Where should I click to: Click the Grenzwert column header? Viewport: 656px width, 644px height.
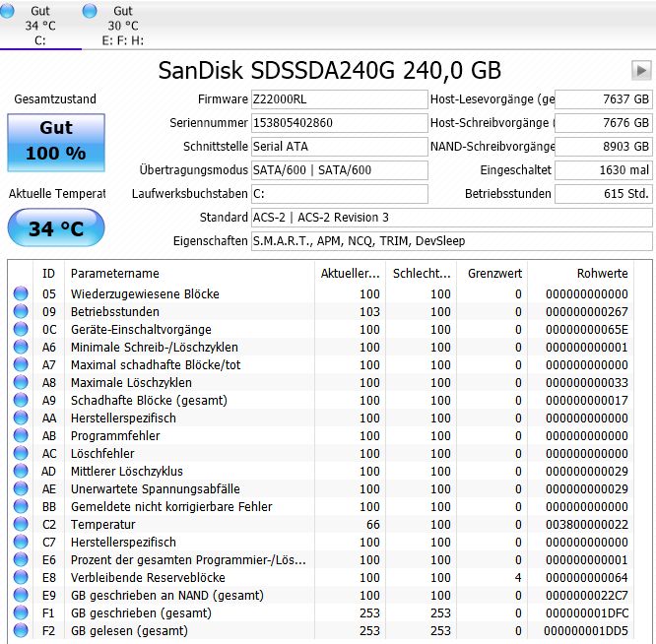point(492,274)
